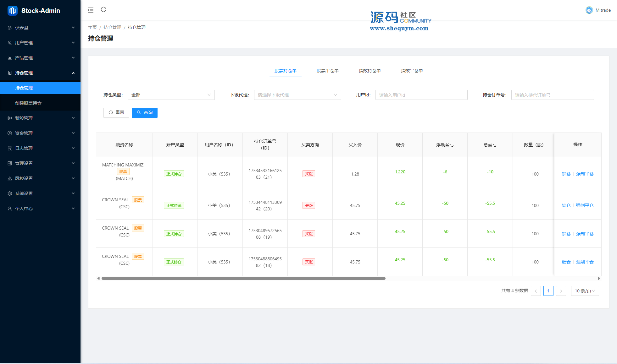Click the 用户Id input field

(x=421, y=95)
